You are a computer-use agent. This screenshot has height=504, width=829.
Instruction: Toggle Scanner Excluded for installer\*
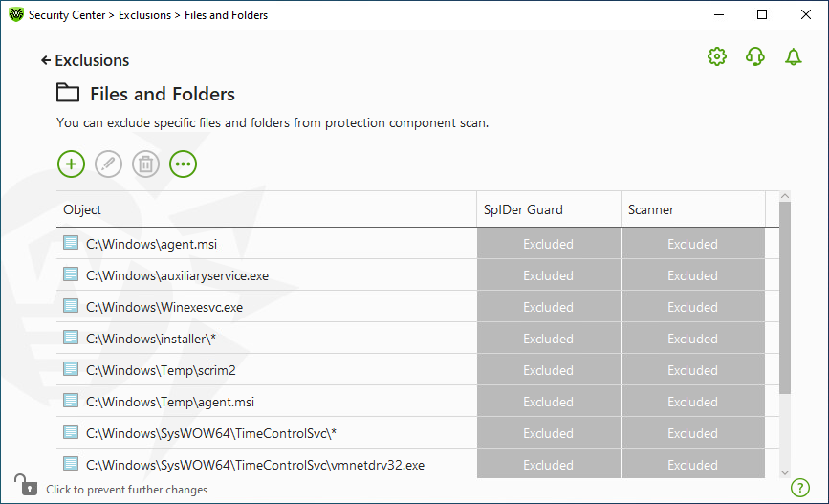(x=693, y=339)
